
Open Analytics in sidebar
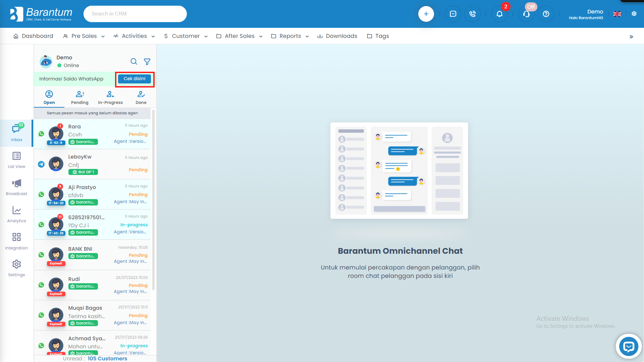coord(16,214)
